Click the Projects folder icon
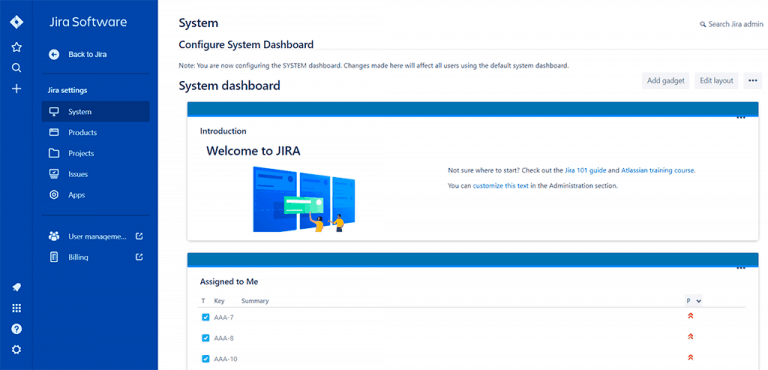 [54, 153]
